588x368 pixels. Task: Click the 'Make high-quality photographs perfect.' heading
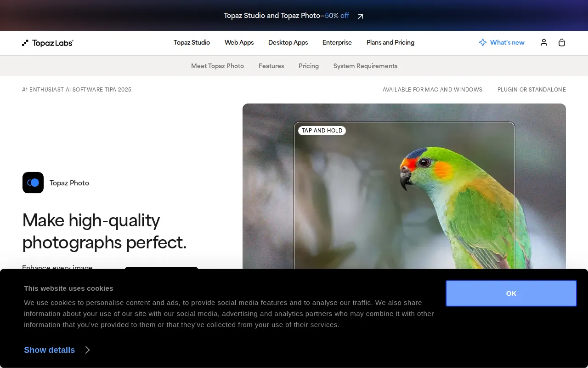point(105,231)
